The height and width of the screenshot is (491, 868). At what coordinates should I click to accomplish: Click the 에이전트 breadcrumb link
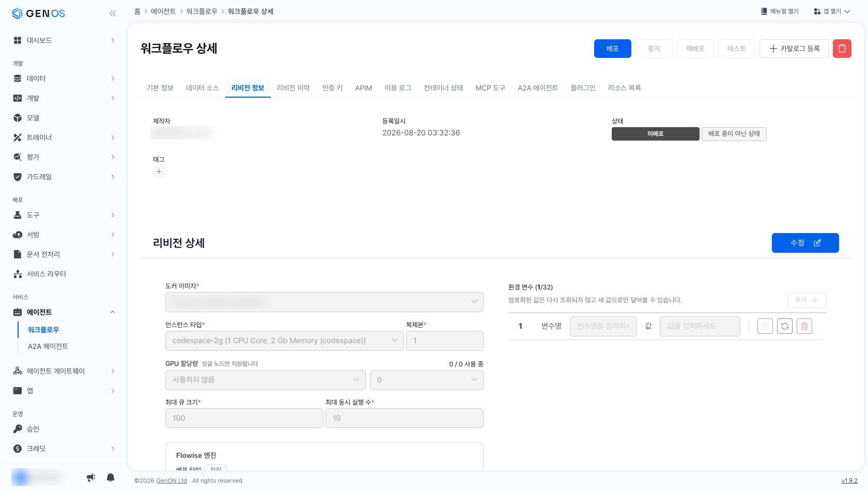click(x=163, y=11)
